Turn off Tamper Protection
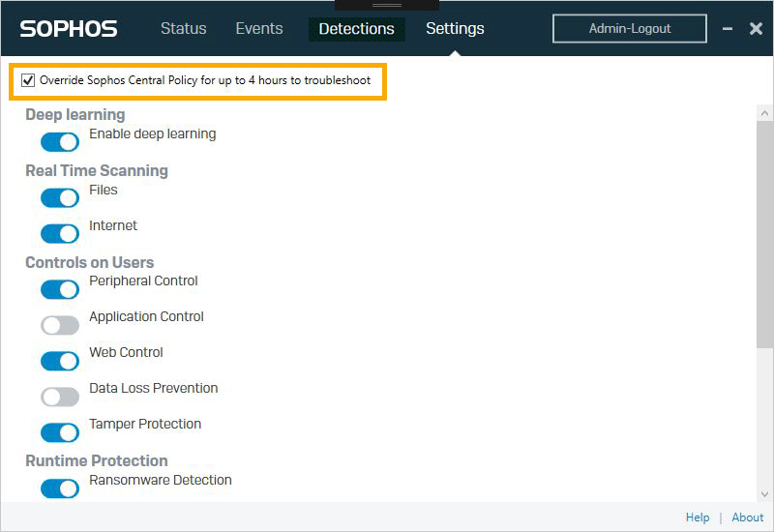This screenshot has height=532, width=774. pyautogui.click(x=60, y=432)
